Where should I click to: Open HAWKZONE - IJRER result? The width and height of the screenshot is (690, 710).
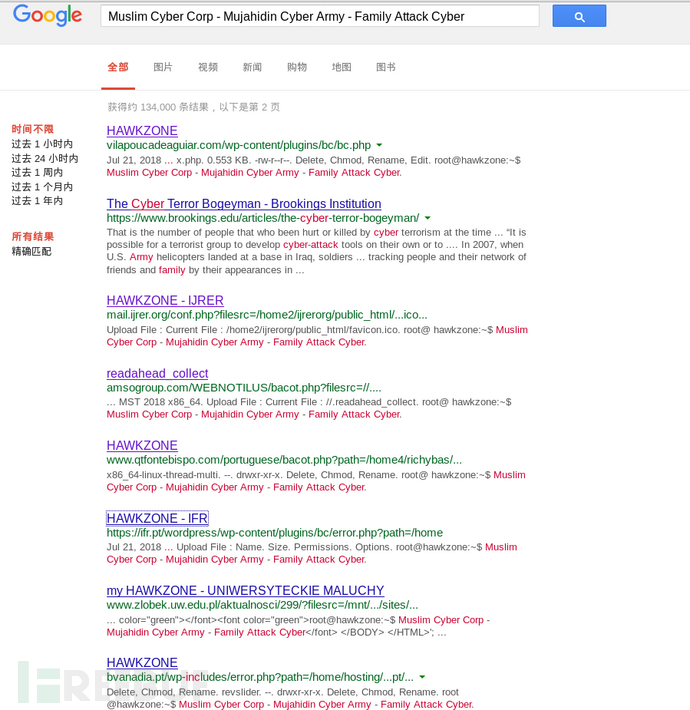(165, 300)
